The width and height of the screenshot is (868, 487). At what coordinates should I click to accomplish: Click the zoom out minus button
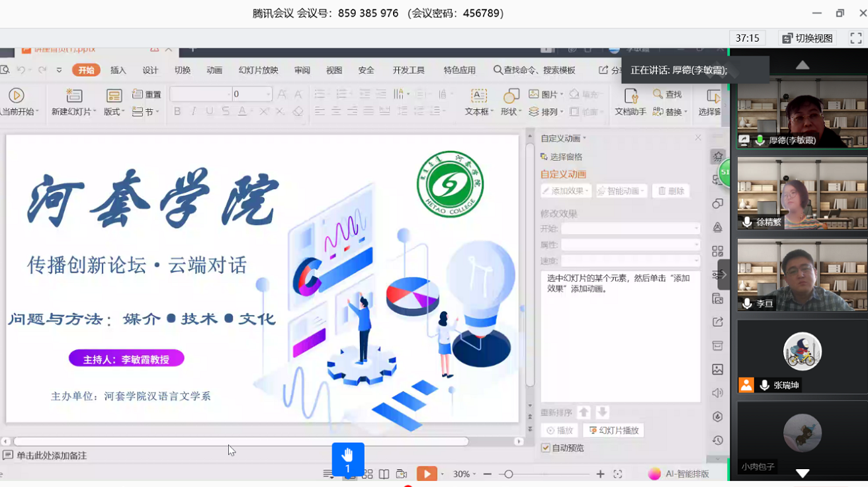(488, 474)
